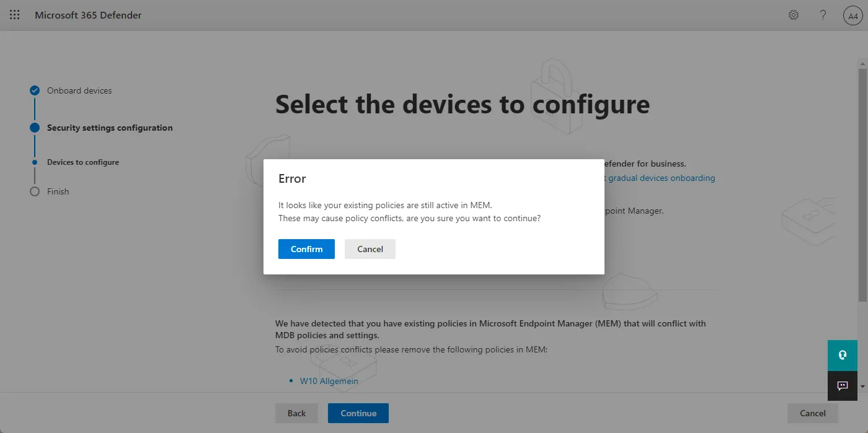Image resolution: width=868 pixels, height=433 pixels.
Task: Open the A4 account avatar
Action: pyautogui.click(x=852, y=15)
